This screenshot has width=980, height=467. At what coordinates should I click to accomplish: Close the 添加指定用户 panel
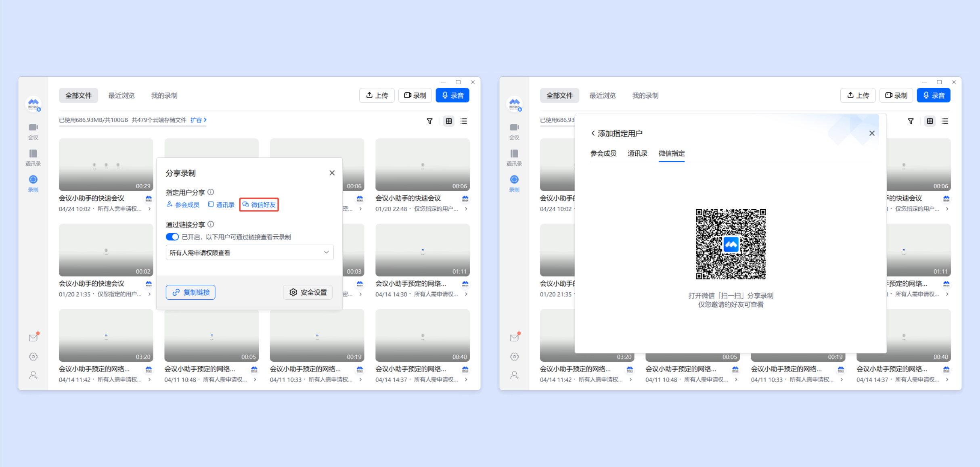[x=872, y=133]
